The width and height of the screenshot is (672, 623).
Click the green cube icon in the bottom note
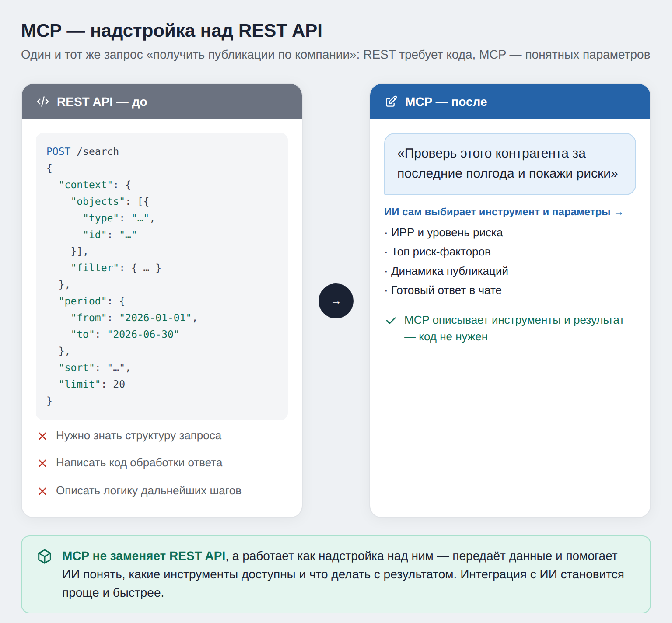(x=45, y=556)
